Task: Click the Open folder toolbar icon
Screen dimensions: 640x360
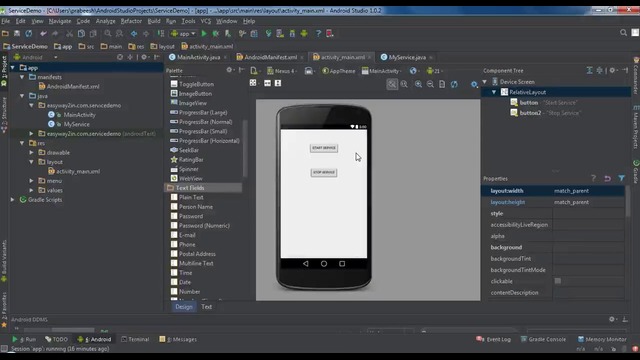Action: click(5, 33)
